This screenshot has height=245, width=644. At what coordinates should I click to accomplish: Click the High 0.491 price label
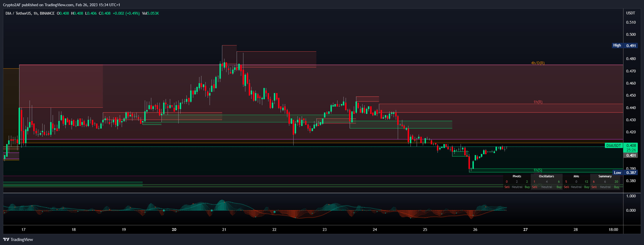[625, 45]
